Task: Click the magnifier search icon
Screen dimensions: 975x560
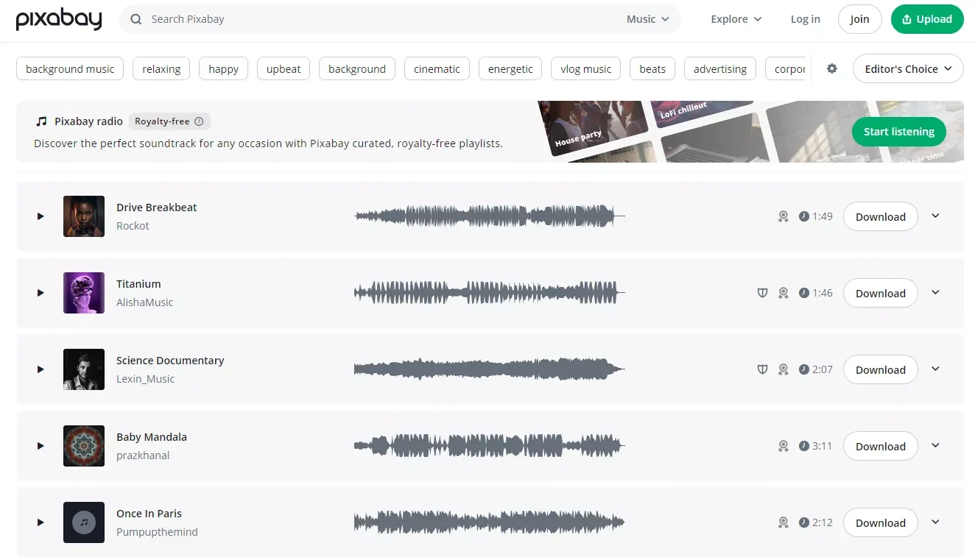Action: [135, 19]
